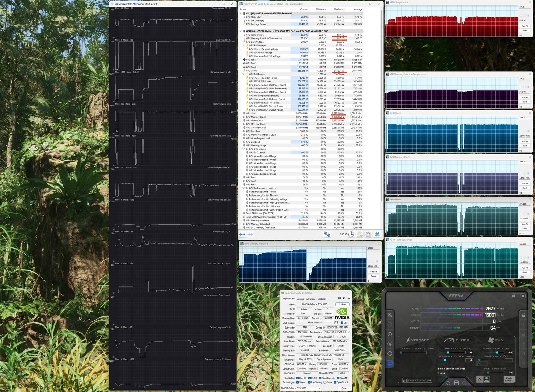535x392 pixels.
Task: Toggle the Ray Tracing checkbox
Action: tap(309, 382)
